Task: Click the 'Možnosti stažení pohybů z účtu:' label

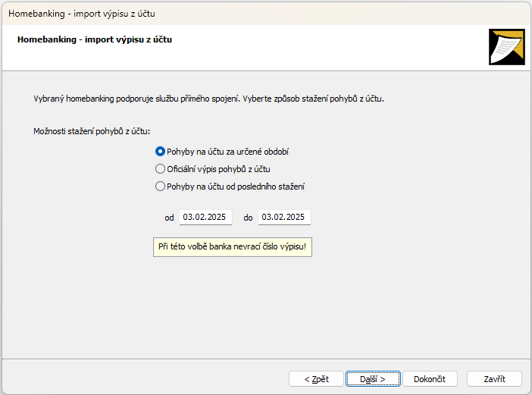Action: (92, 132)
